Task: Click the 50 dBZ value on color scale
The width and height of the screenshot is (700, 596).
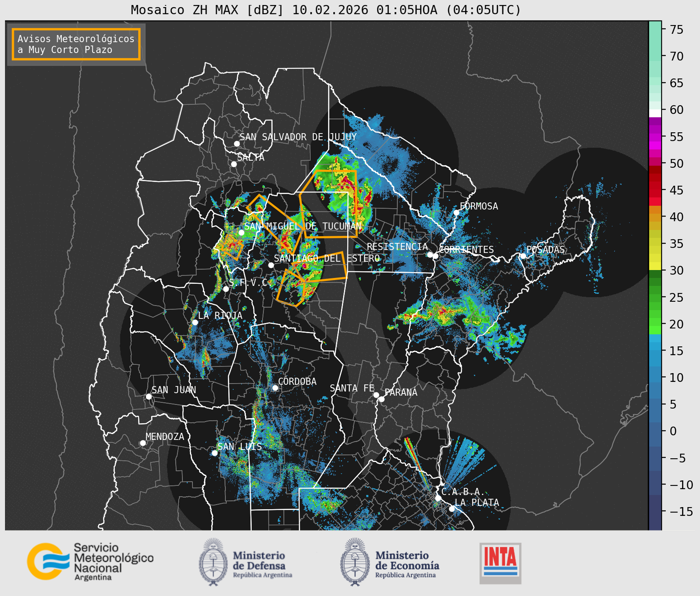Action: coord(677,164)
